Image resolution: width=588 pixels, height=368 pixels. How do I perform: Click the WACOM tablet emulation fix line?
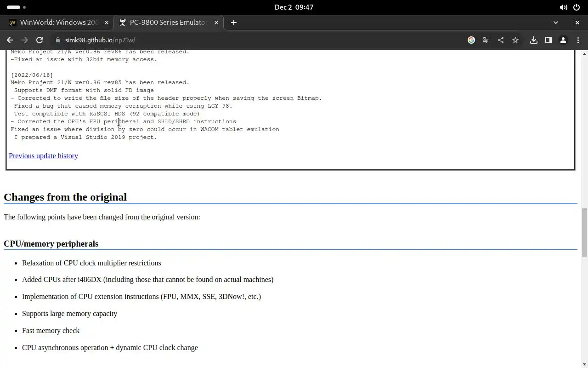(x=145, y=130)
